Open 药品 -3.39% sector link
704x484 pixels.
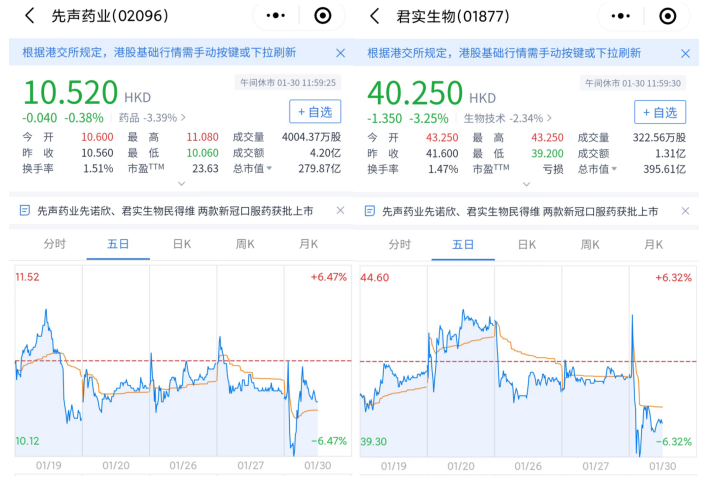coord(152,118)
